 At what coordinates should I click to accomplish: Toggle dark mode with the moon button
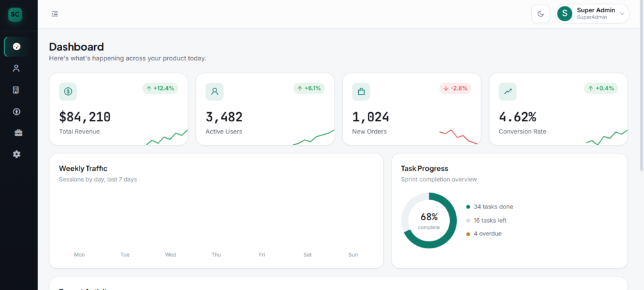coord(540,14)
